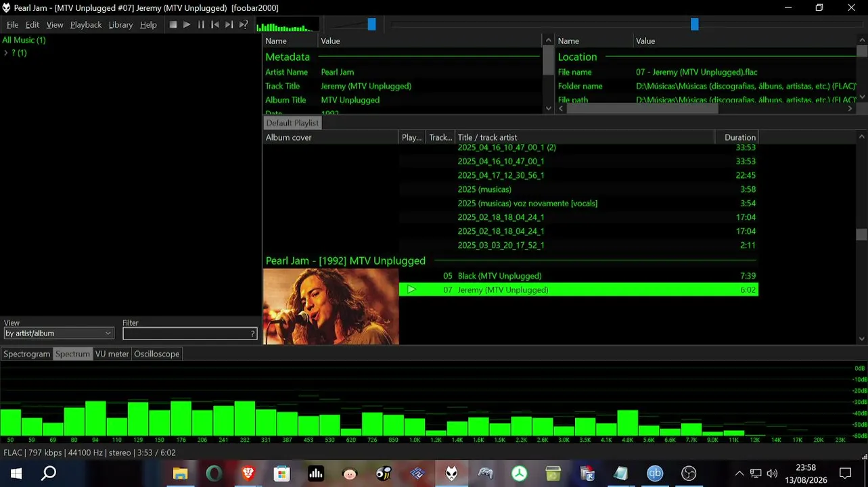Click the Location panel horizontal scrollbar right arrow
The width and height of the screenshot is (868, 487).
tap(850, 108)
